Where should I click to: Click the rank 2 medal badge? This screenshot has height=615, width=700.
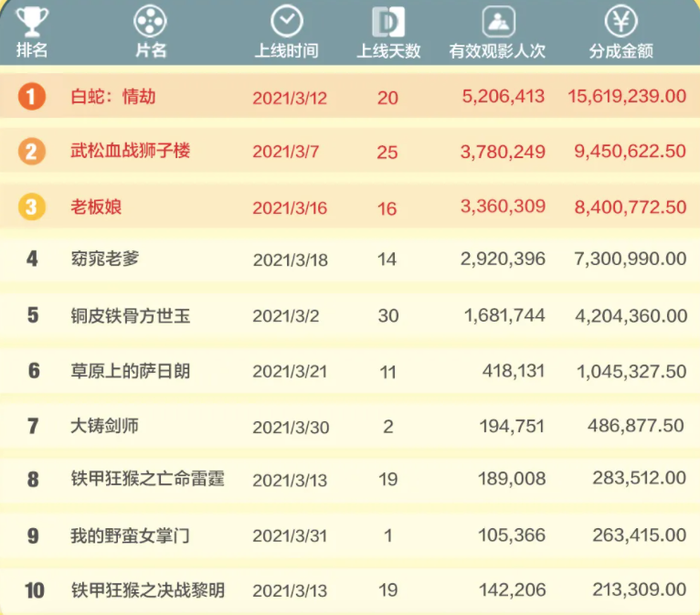[x=32, y=151]
